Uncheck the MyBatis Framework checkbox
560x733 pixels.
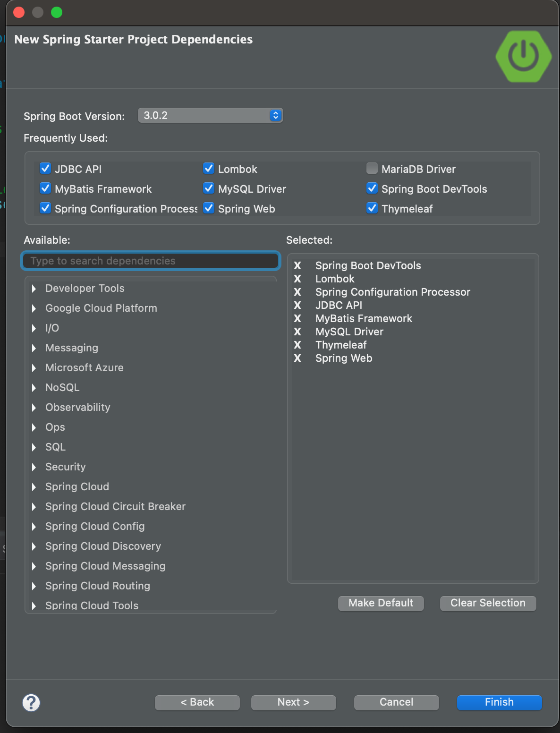tap(45, 188)
